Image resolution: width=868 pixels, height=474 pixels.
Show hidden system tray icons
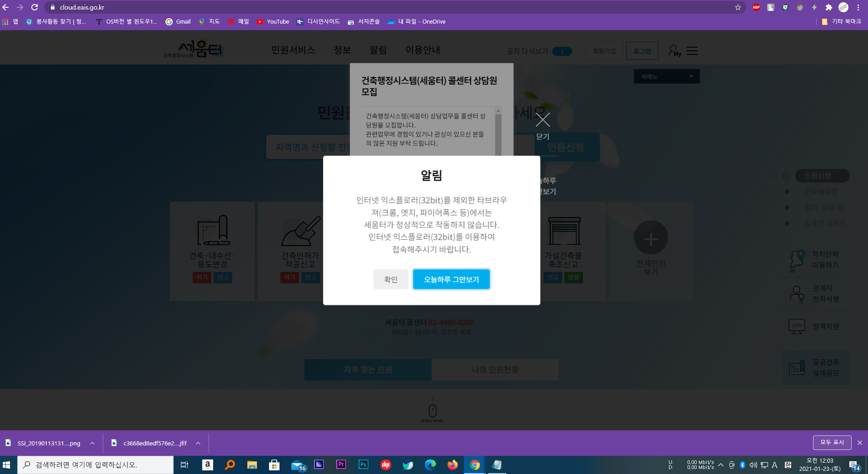(721, 465)
